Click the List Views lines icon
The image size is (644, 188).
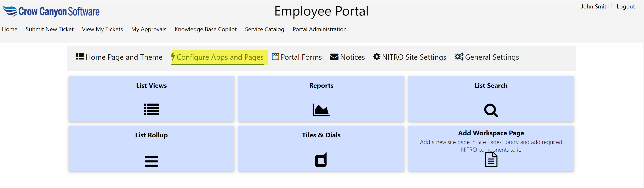(x=151, y=109)
